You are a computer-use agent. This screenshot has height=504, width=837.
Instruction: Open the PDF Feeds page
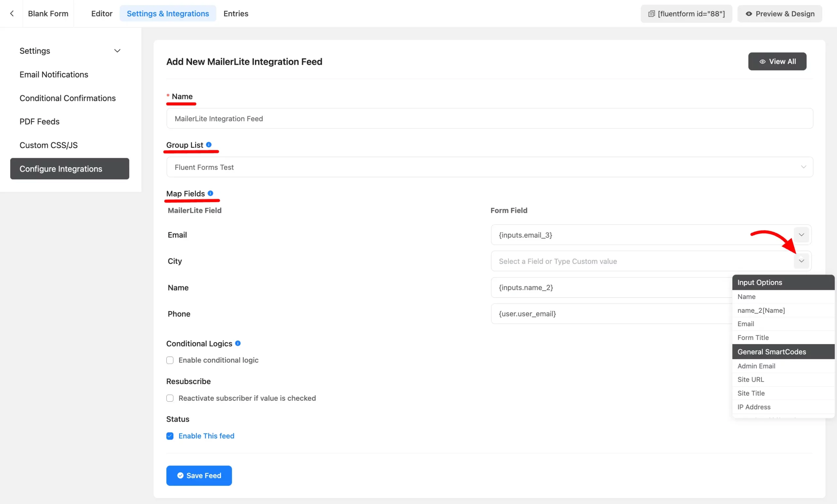[x=40, y=122]
